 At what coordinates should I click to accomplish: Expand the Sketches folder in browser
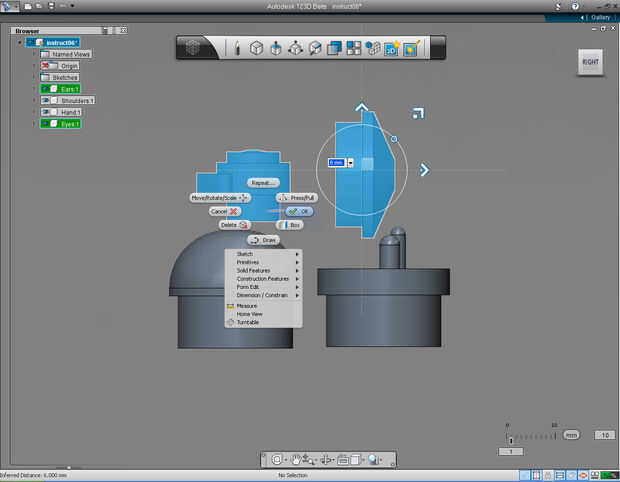pyautogui.click(x=34, y=77)
